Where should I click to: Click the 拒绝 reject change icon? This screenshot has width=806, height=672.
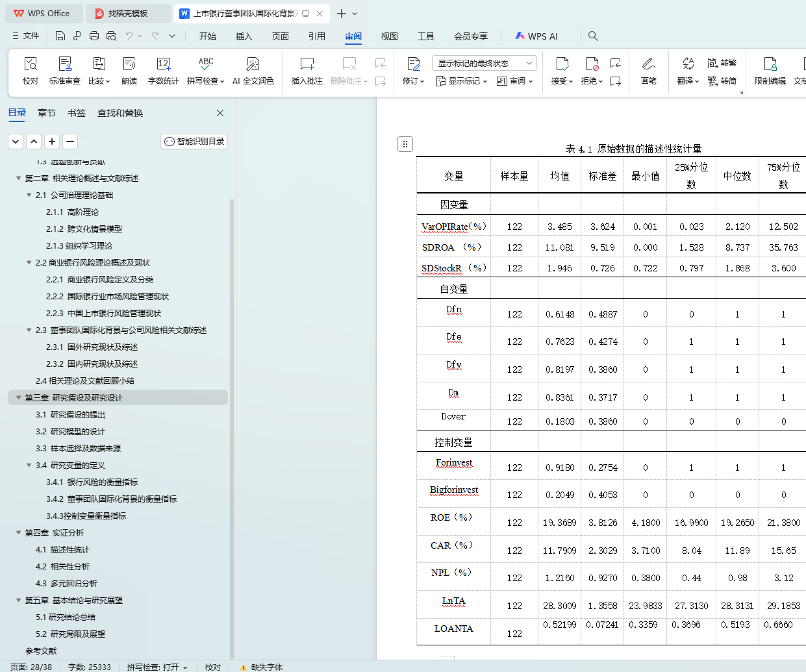pos(592,64)
